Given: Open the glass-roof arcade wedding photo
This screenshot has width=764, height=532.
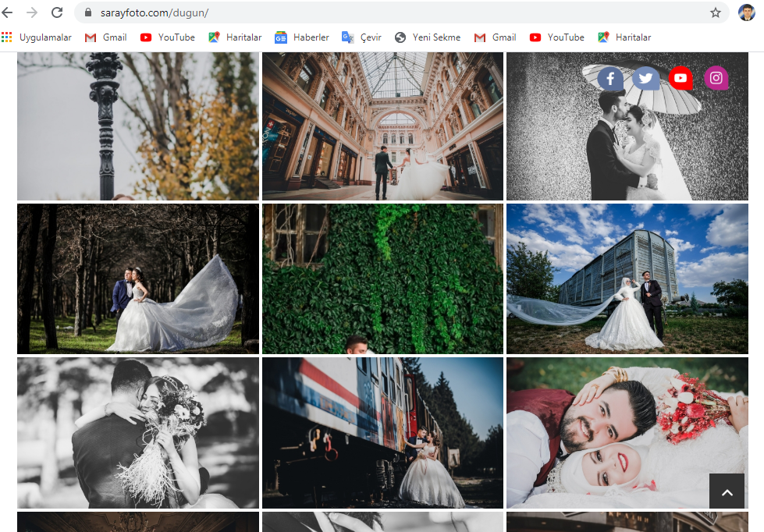Looking at the screenshot, I should [382, 126].
